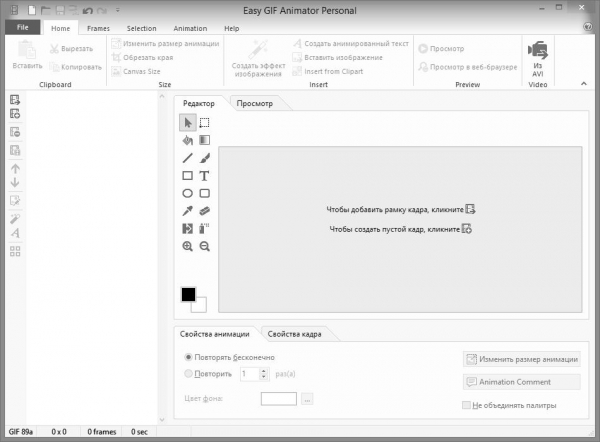Select the paintbrush tool
Image resolution: width=600 pixels, height=442 pixels.
click(204, 158)
